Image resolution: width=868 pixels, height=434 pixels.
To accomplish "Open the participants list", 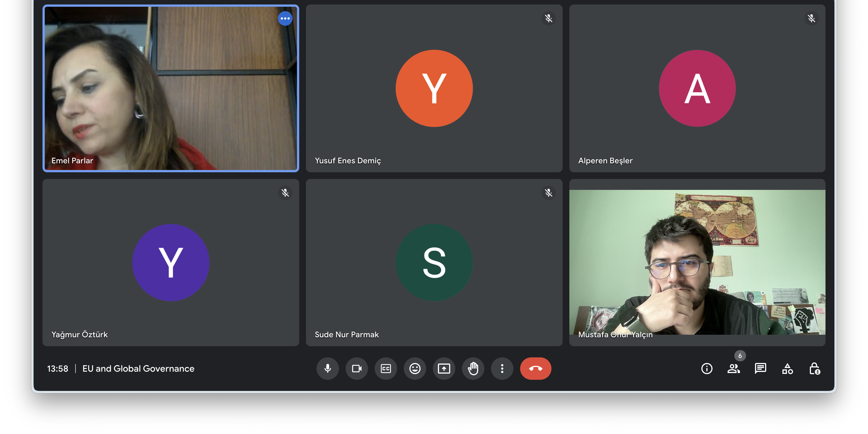I will tap(733, 368).
